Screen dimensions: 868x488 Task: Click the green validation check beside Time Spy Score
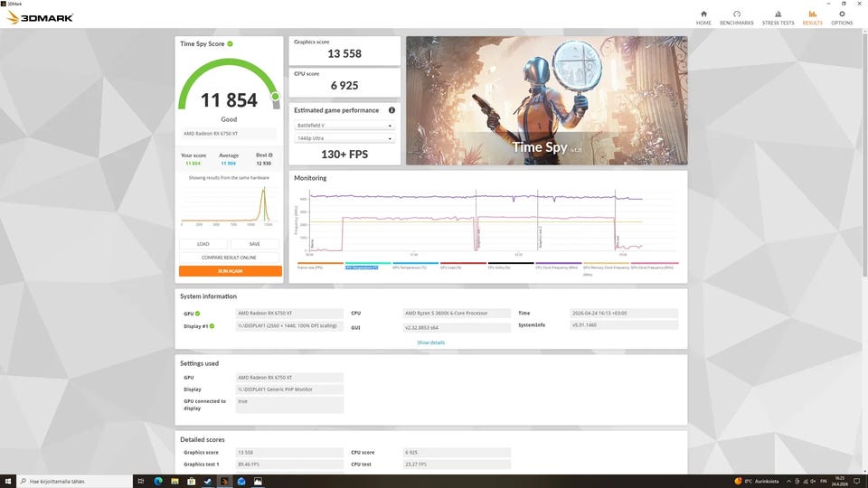point(230,43)
